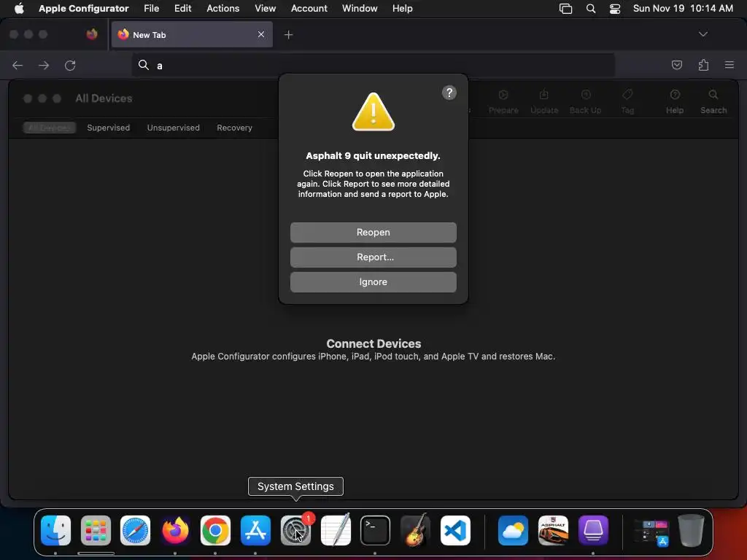The height and width of the screenshot is (560, 747).
Task: Click Back Up in Configurator toolbar
Action: point(586,102)
